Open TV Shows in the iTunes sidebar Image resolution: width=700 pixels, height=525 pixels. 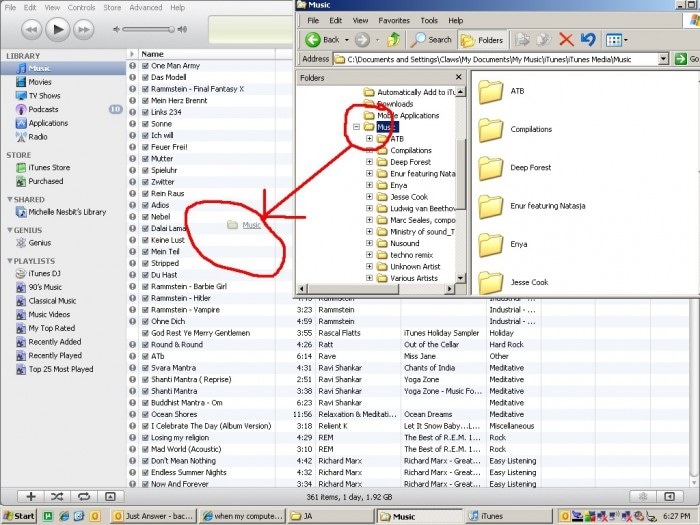(44, 96)
